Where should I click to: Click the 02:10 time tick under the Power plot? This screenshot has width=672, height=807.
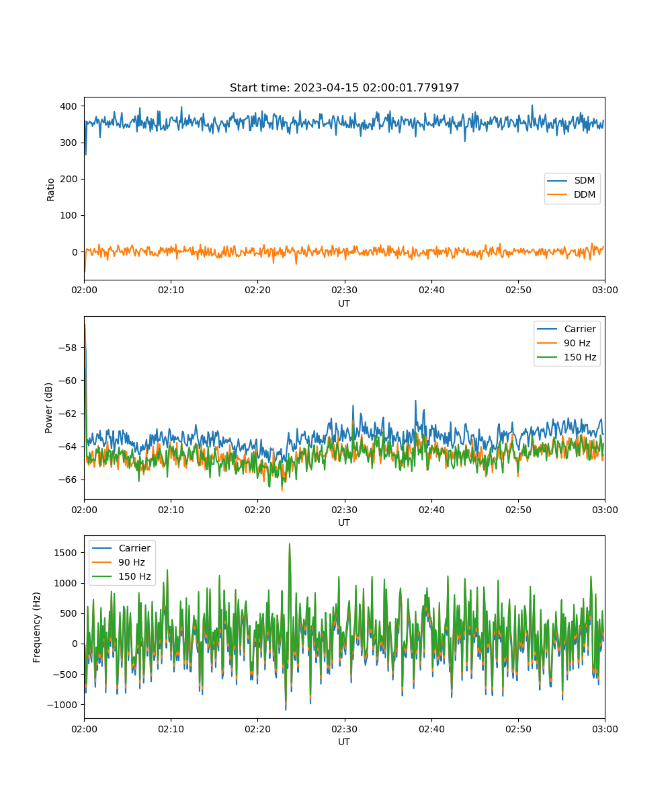point(171,509)
